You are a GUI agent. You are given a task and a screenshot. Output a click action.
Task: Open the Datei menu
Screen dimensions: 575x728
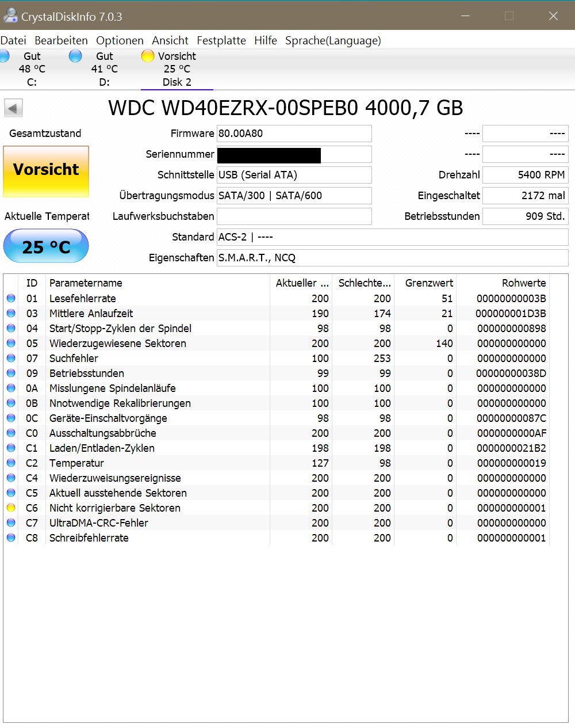click(x=13, y=40)
